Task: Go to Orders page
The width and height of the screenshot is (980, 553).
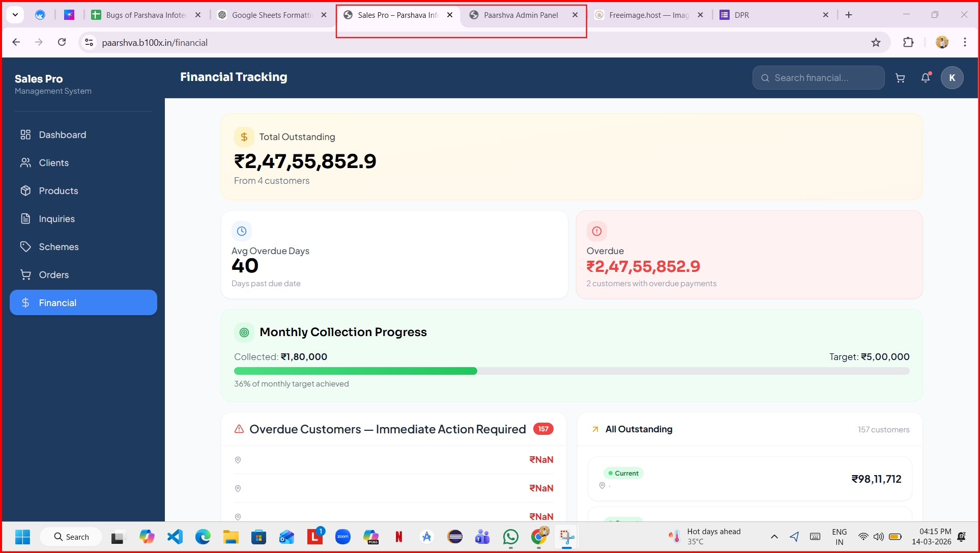Action: 83,274
